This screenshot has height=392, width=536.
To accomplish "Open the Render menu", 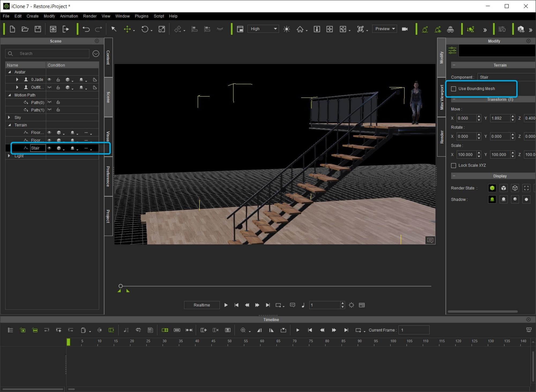I will [x=90, y=16].
